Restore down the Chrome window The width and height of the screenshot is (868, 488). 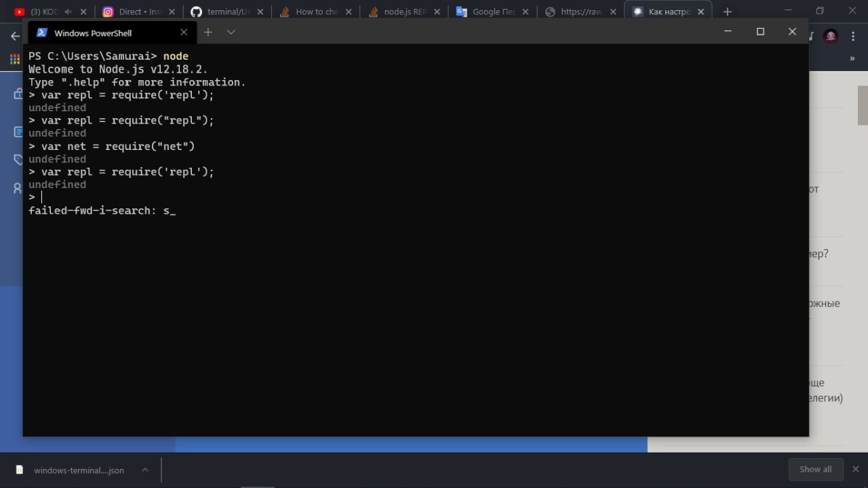tap(820, 11)
